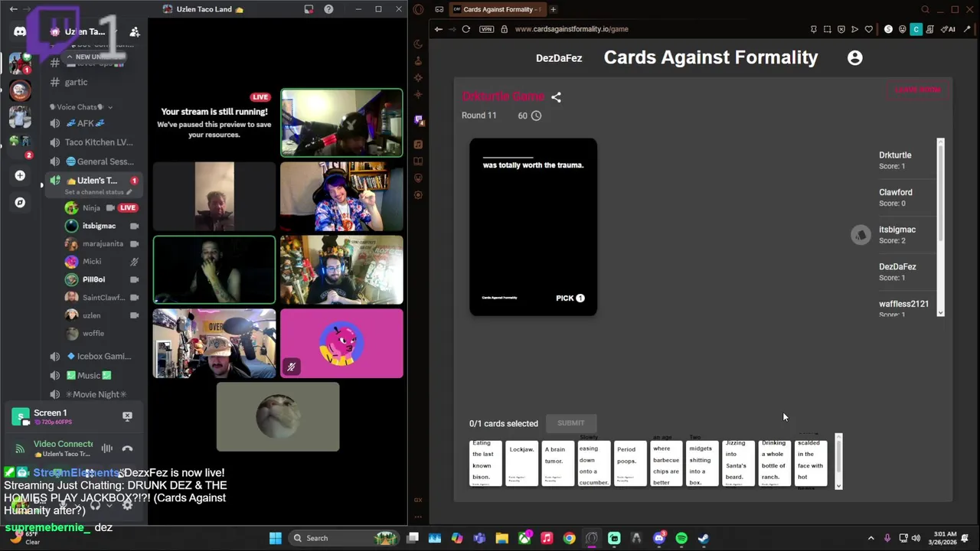Go back with Discord's back arrow
The width and height of the screenshot is (980, 551).
pyautogui.click(x=13, y=9)
